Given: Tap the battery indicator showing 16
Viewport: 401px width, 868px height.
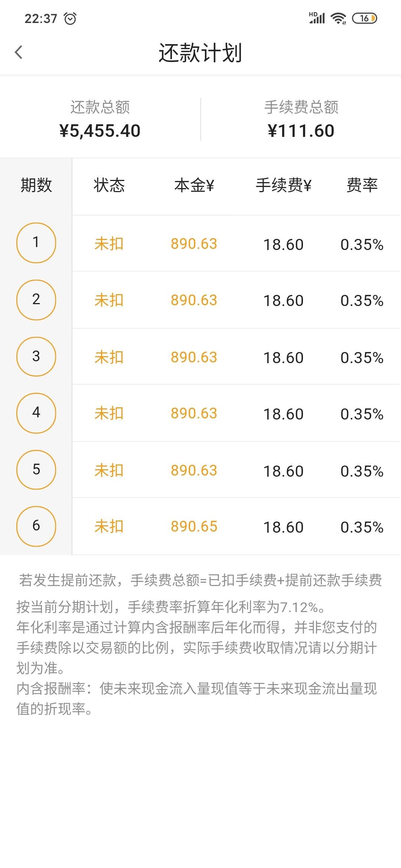Looking at the screenshot, I should (x=365, y=18).
